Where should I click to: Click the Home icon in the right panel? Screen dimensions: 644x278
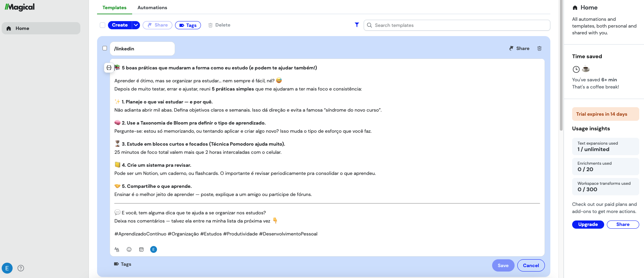(x=575, y=7)
